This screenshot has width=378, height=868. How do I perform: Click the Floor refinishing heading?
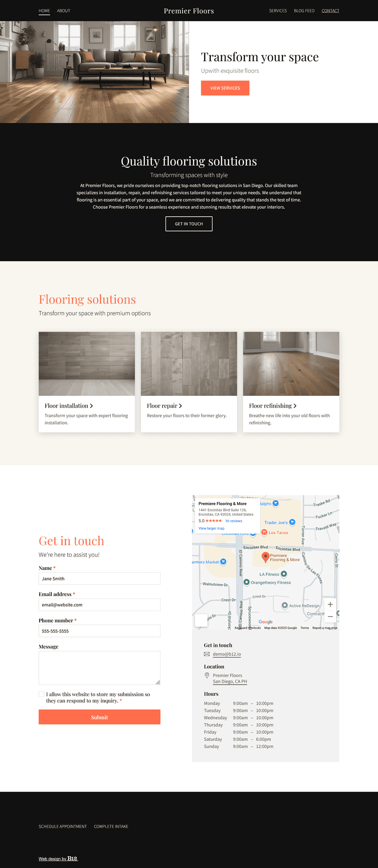270,406
